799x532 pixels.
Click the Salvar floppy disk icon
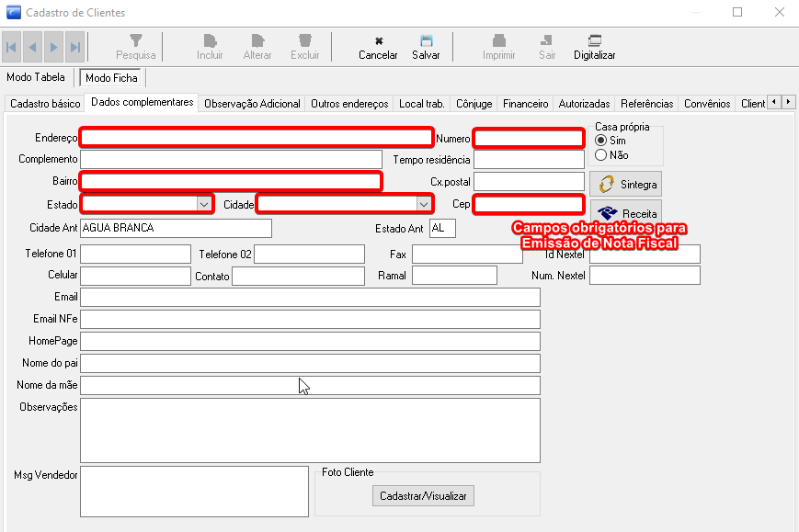[x=426, y=41]
